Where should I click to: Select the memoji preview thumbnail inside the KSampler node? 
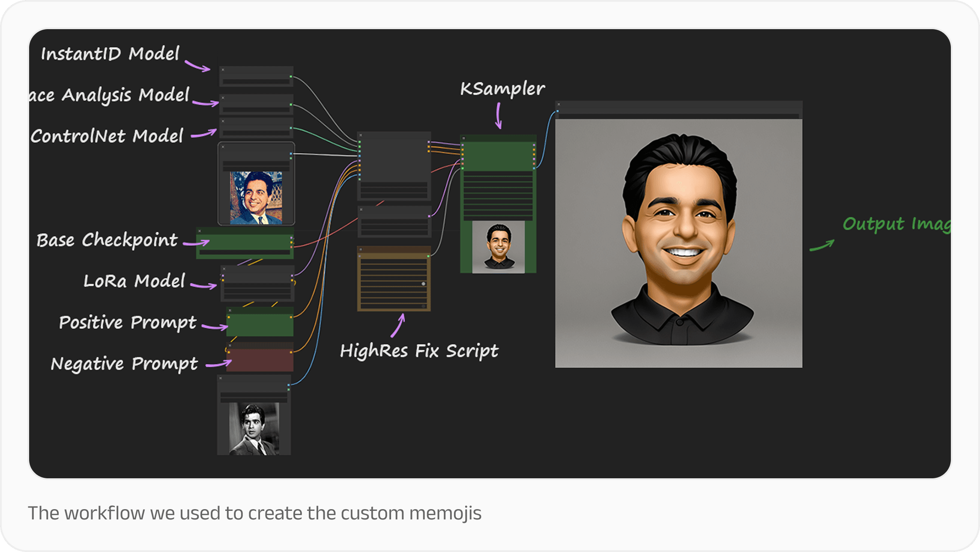498,248
